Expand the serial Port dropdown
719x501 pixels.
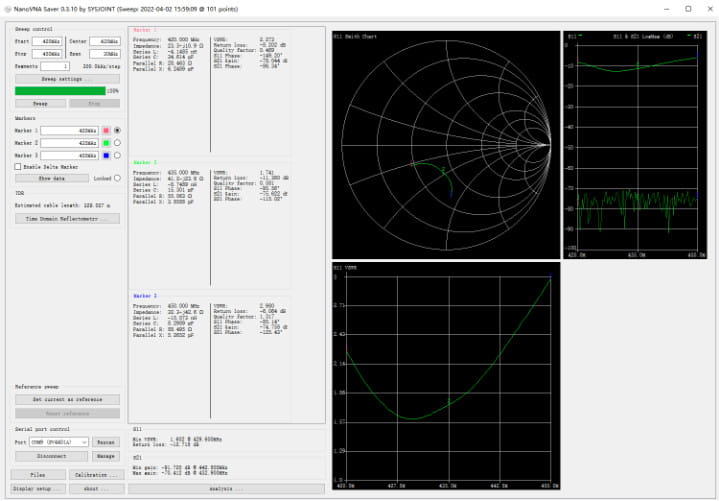click(x=60, y=441)
